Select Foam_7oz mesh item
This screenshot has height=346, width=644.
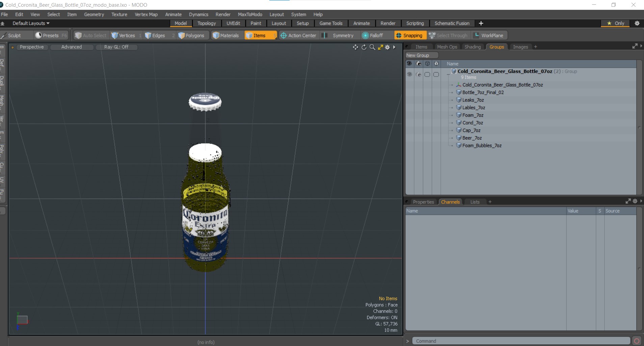click(x=473, y=115)
